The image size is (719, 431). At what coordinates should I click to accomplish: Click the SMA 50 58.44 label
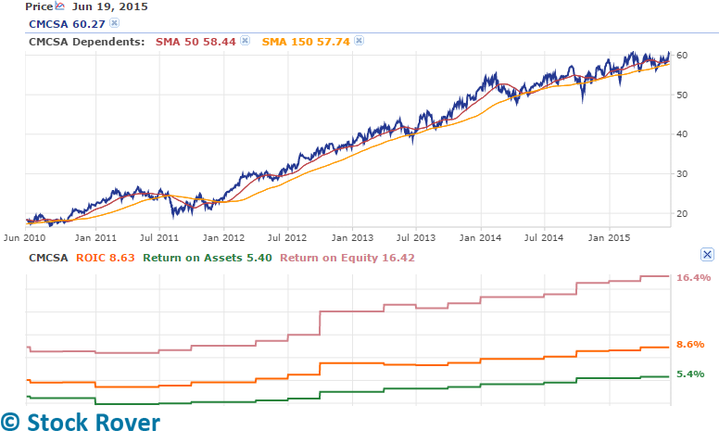196,42
